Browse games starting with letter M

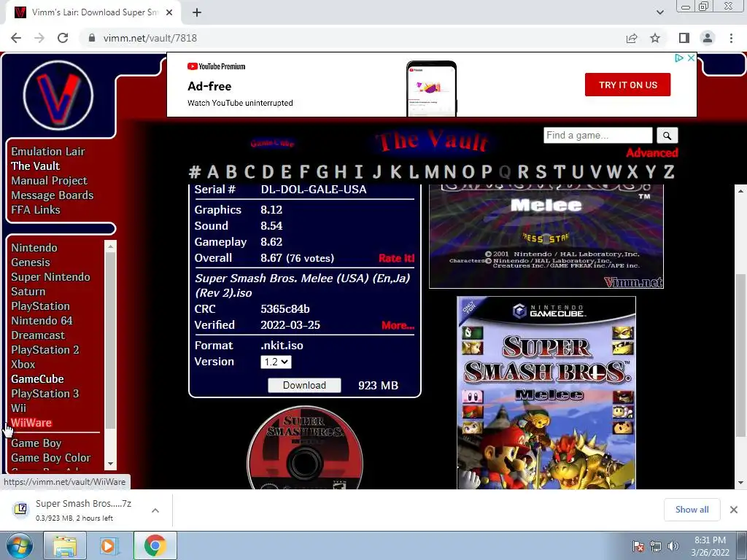click(432, 171)
